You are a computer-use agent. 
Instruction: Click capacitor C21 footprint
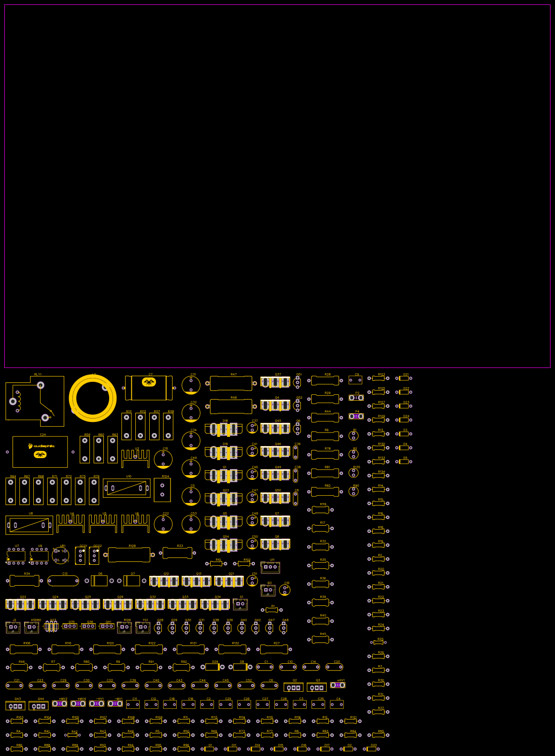tap(14, 686)
